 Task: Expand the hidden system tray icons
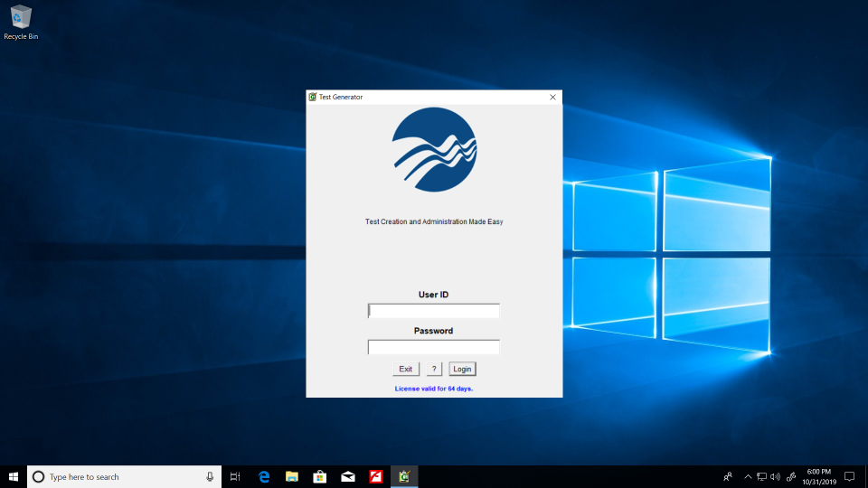pyautogui.click(x=748, y=476)
